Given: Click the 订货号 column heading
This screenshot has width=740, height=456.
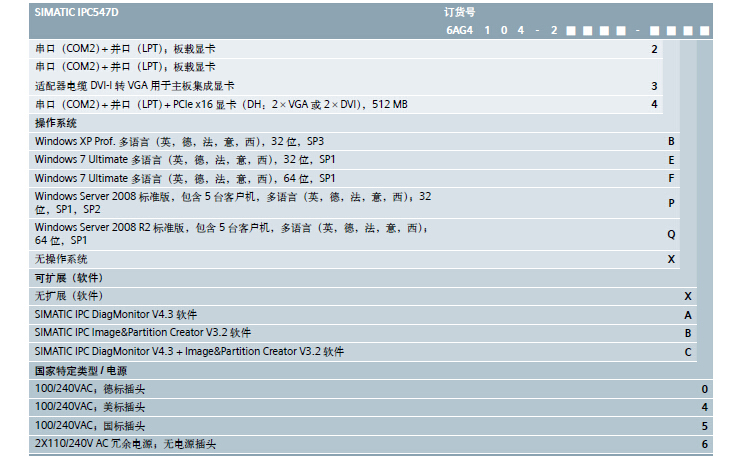Looking at the screenshot, I should [460, 12].
